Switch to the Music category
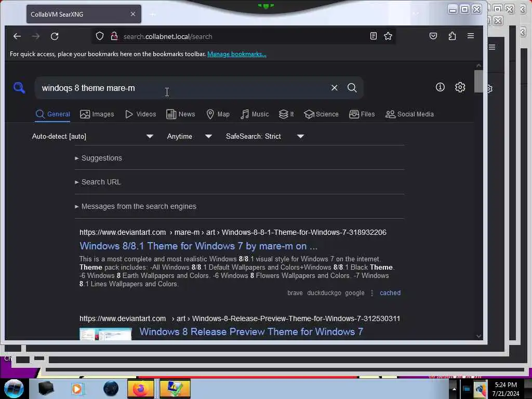This screenshot has width=532, height=399. [x=255, y=114]
